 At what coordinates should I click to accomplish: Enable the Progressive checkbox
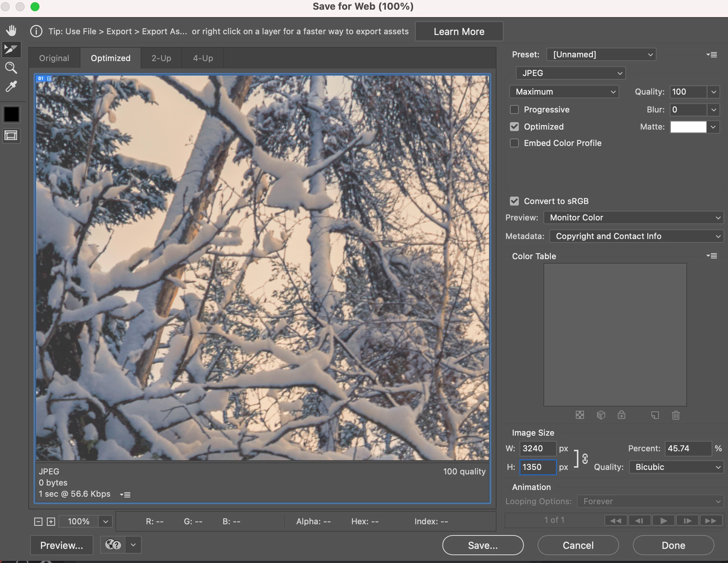514,109
